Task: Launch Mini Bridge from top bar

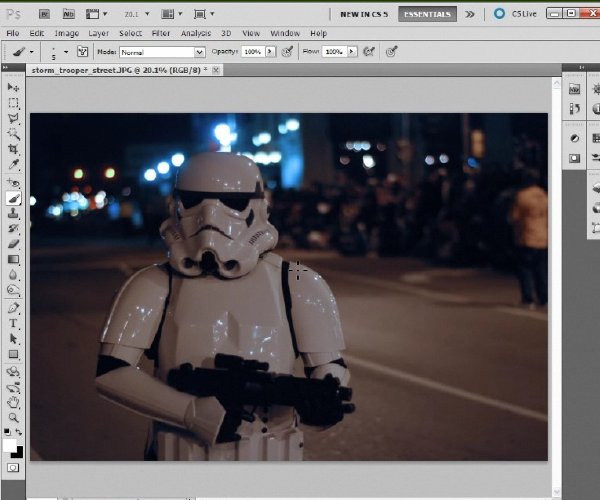Action: pyautogui.click(x=68, y=14)
